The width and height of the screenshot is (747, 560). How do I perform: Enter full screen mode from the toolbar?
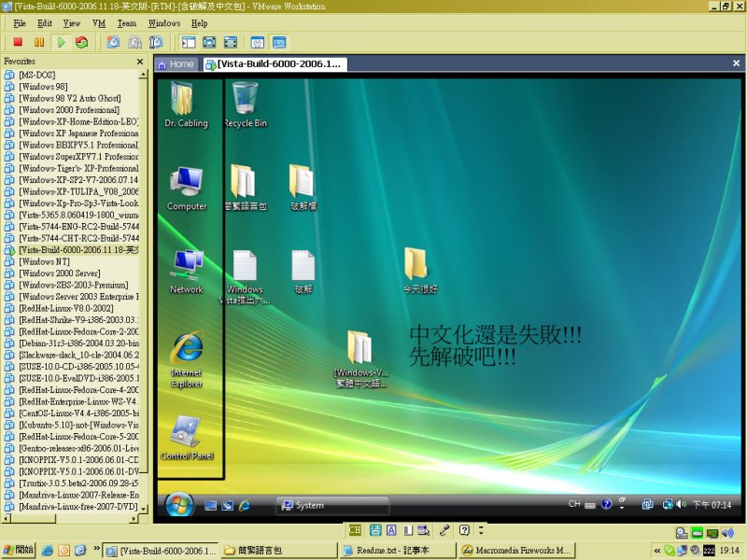point(231,42)
